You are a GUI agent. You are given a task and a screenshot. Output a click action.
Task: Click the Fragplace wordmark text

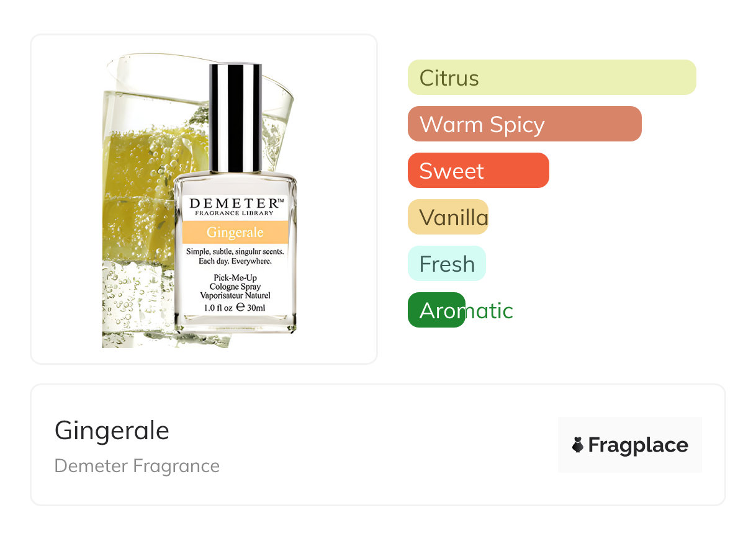click(x=638, y=445)
